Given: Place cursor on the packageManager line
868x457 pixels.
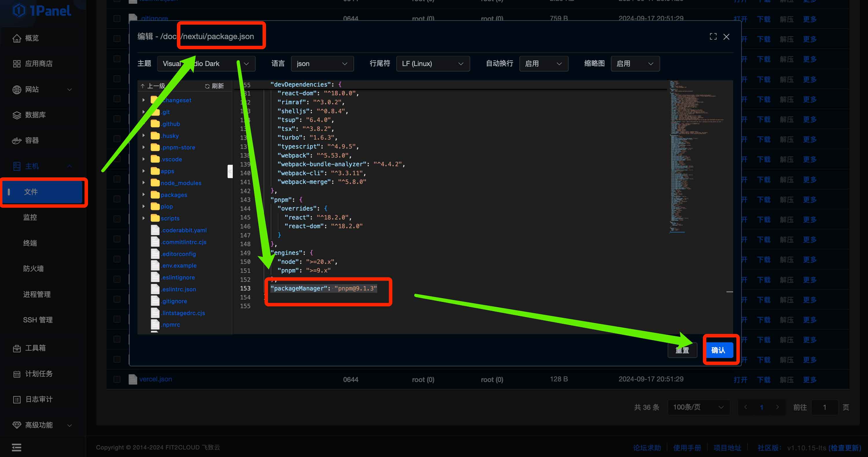Looking at the screenshot, I should 323,288.
